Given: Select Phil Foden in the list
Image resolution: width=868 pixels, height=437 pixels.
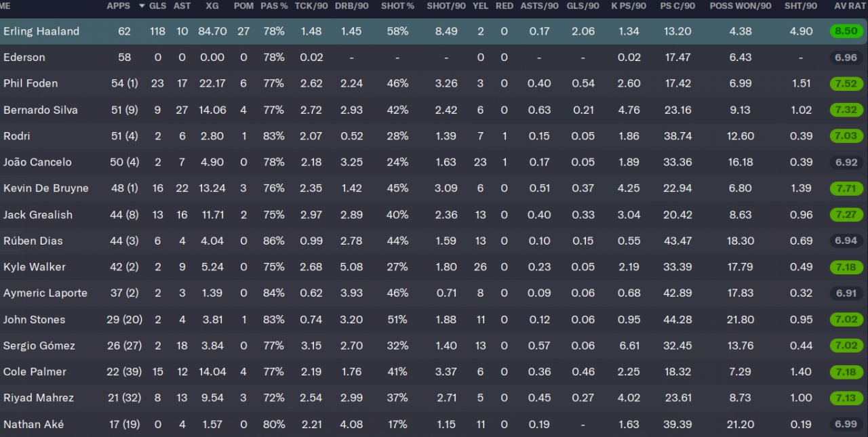Looking at the screenshot, I should [x=31, y=83].
